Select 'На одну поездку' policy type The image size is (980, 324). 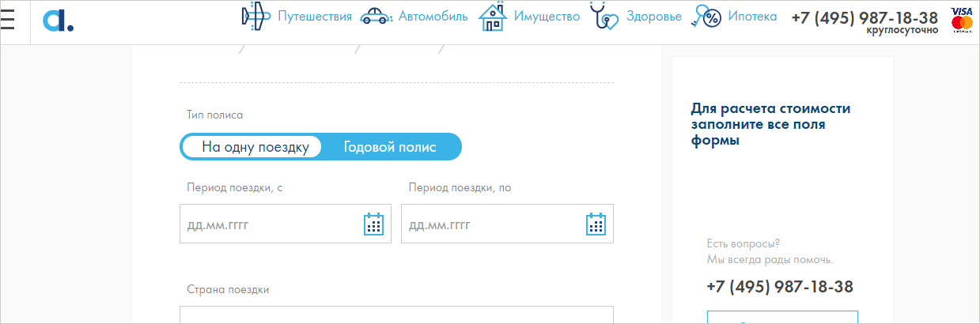(x=255, y=147)
